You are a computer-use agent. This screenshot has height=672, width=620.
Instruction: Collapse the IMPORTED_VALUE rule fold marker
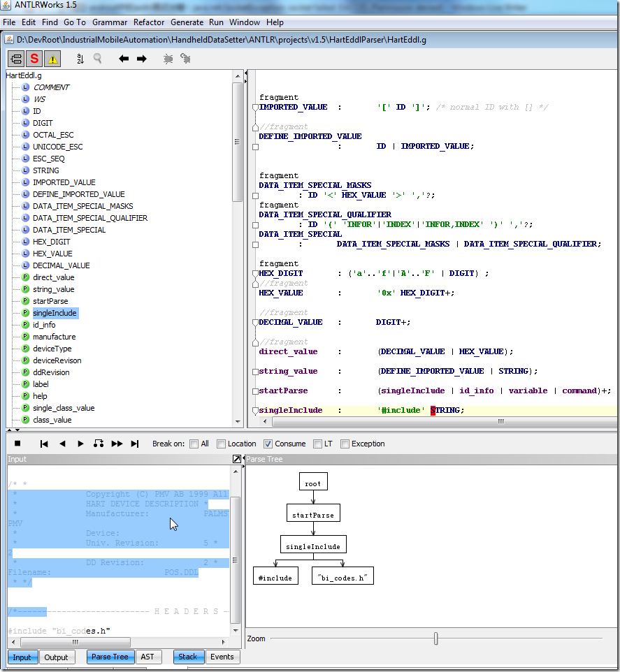click(255, 107)
